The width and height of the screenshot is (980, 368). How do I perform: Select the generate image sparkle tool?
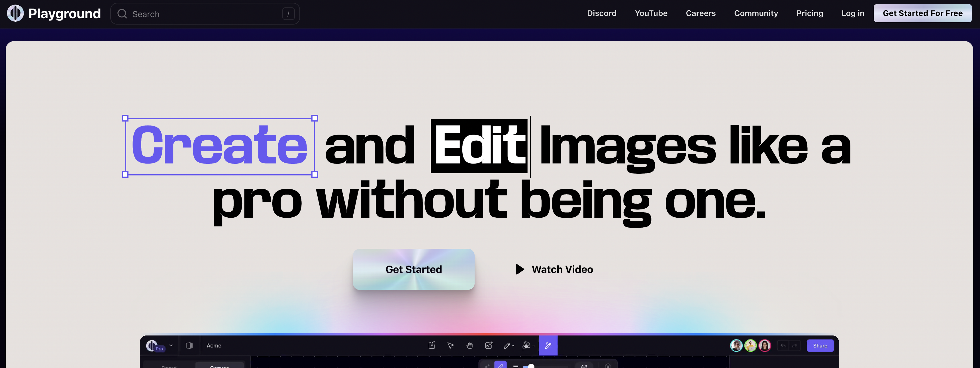pyautogui.click(x=489, y=345)
